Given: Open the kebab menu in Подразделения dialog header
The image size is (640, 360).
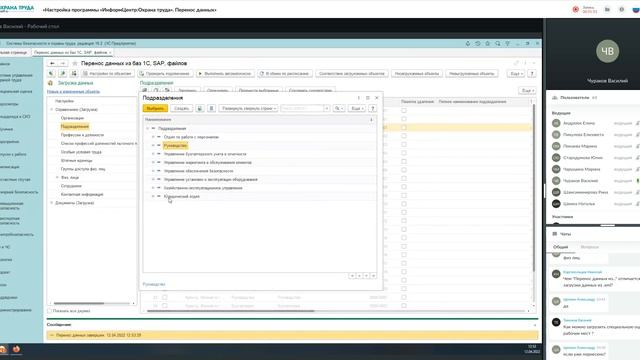Looking at the screenshot, I should [x=359, y=98].
